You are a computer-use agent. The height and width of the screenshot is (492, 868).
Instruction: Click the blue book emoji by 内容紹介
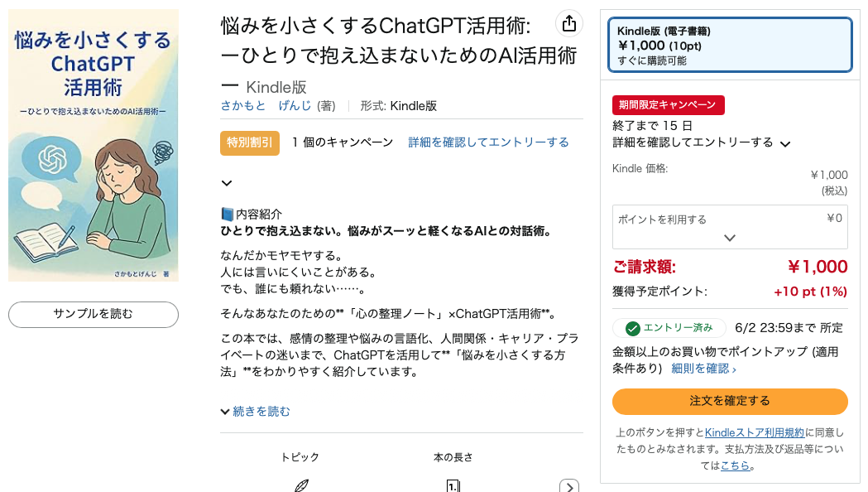(227, 214)
